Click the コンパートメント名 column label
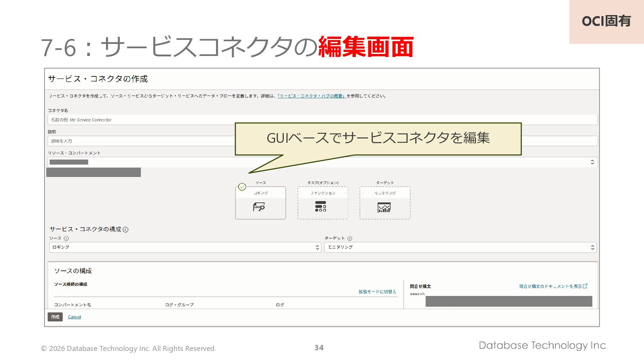The height and width of the screenshot is (362, 644). coord(72,305)
